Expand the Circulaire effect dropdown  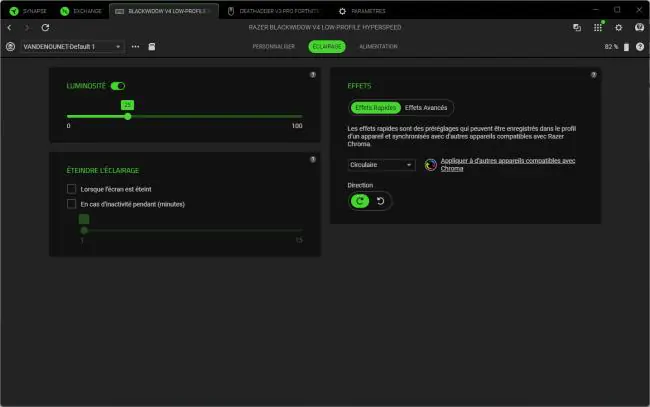point(381,165)
